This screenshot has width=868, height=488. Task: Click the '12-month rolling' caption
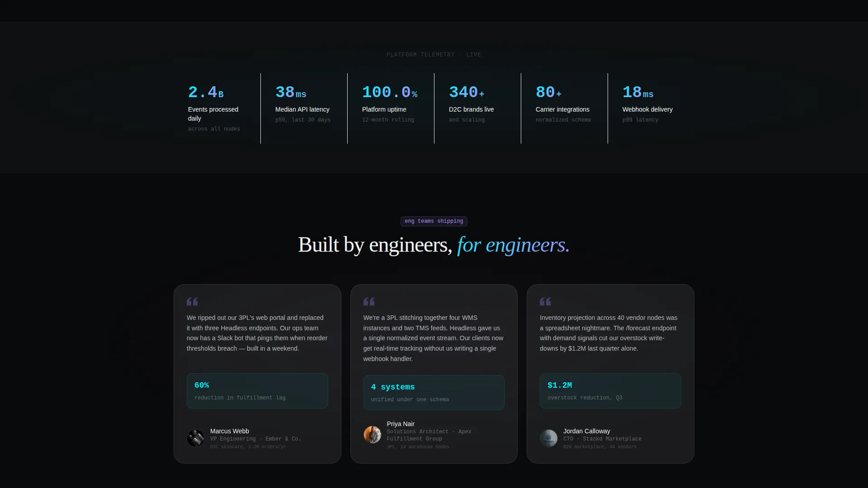388,120
